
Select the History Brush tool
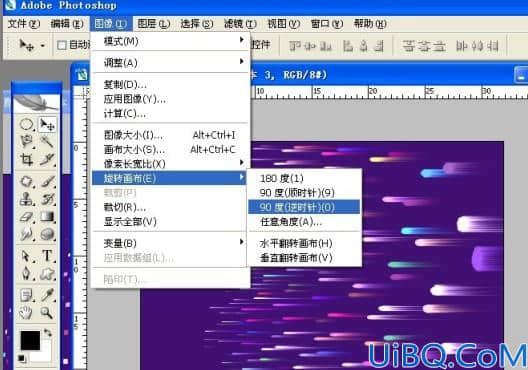pos(47,199)
